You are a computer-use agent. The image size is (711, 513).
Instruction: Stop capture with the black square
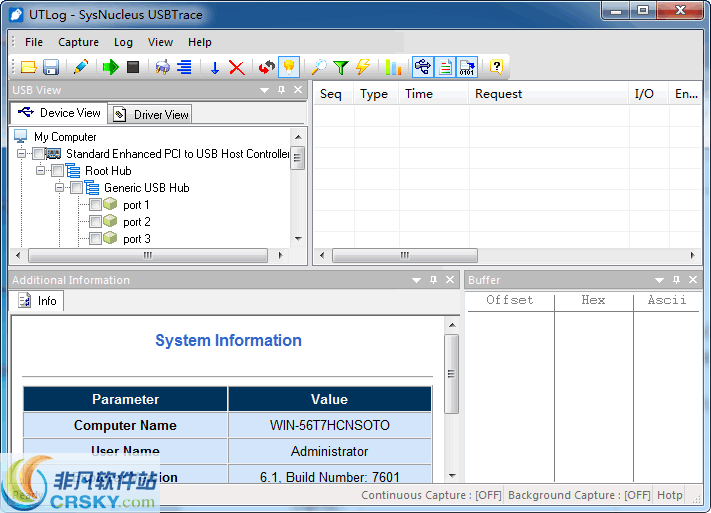133,67
